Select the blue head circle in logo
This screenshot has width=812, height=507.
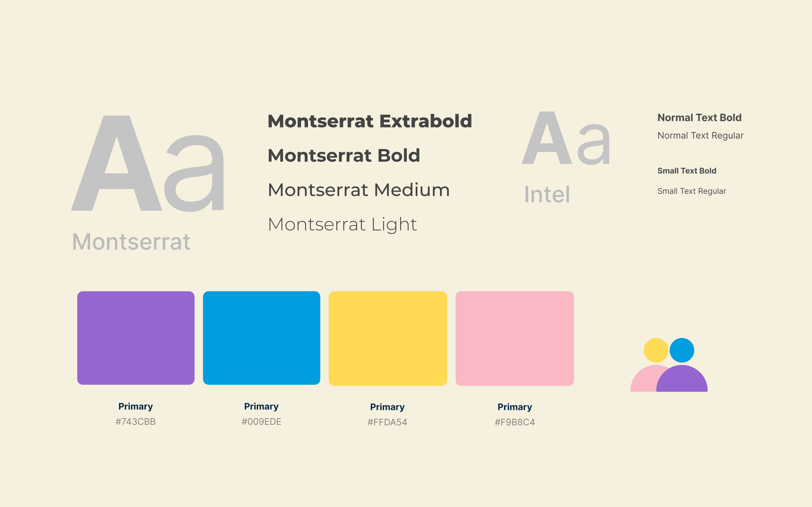(682, 350)
